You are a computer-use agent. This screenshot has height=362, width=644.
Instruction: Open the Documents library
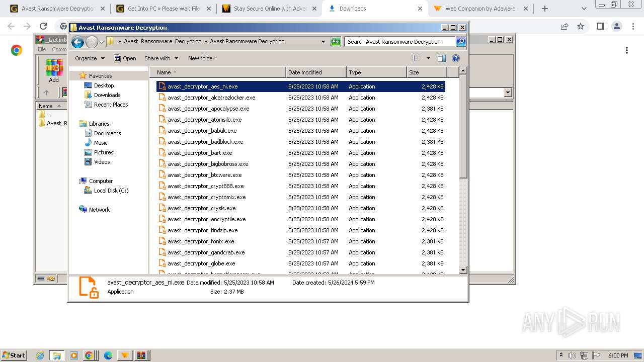[107, 133]
